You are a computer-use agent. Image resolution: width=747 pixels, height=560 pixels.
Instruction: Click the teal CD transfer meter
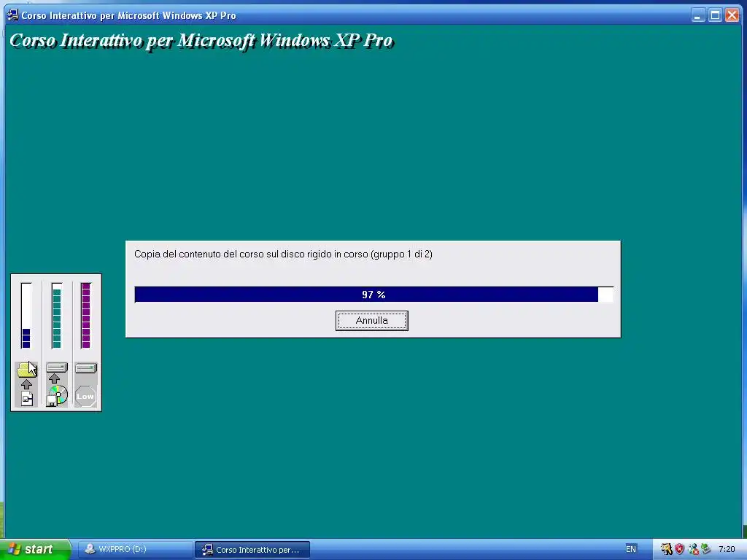coord(57,316)
